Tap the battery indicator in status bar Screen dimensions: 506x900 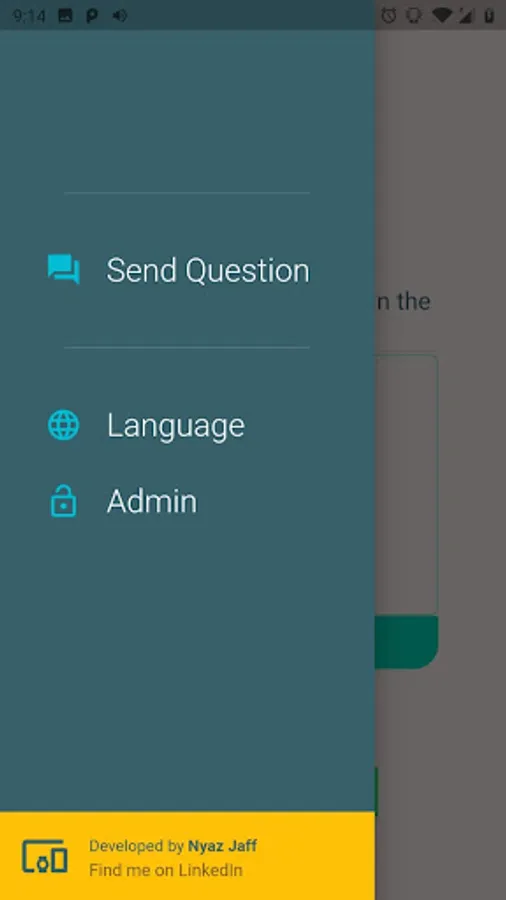tap(489, 15)
